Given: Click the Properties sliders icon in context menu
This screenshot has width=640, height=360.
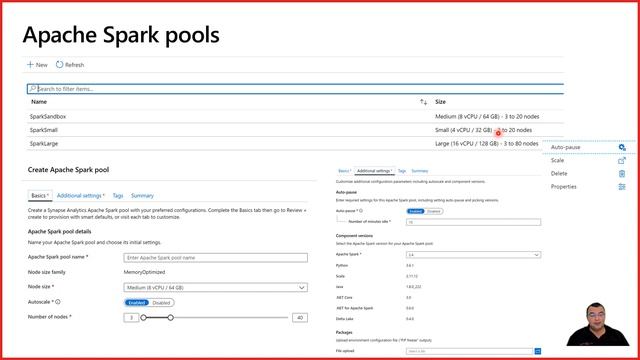Looking at the screenshot, I should pos(622,187).
